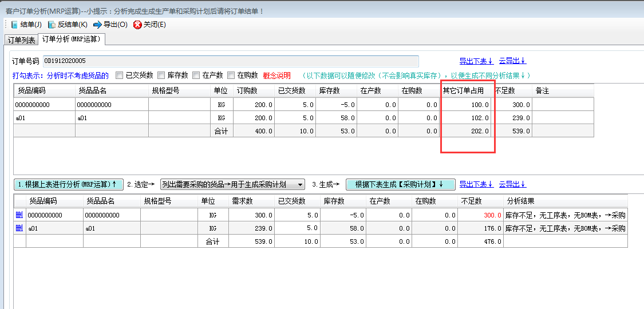Enable the 在购数 checkbox
This screenshot has width=644, height=309.
tap(231, 75)
